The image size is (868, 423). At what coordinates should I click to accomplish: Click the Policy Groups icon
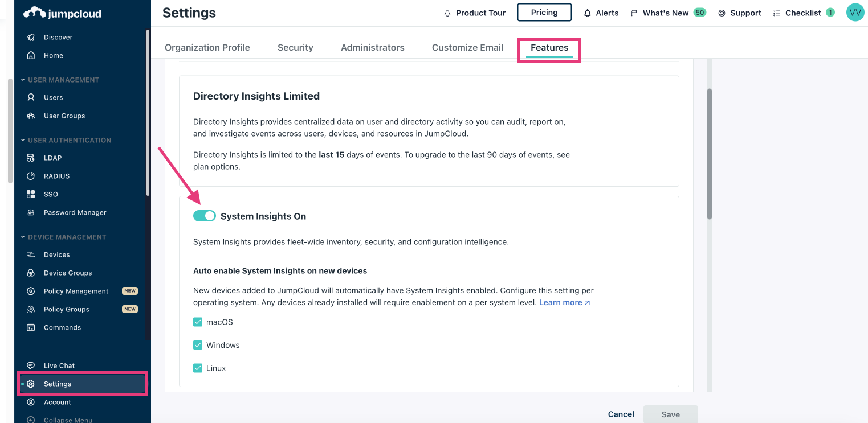[31, 309]
